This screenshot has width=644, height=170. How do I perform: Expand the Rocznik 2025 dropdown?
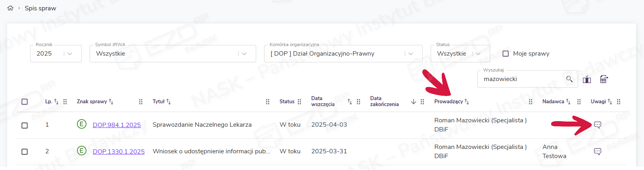(x=70, y=54)
